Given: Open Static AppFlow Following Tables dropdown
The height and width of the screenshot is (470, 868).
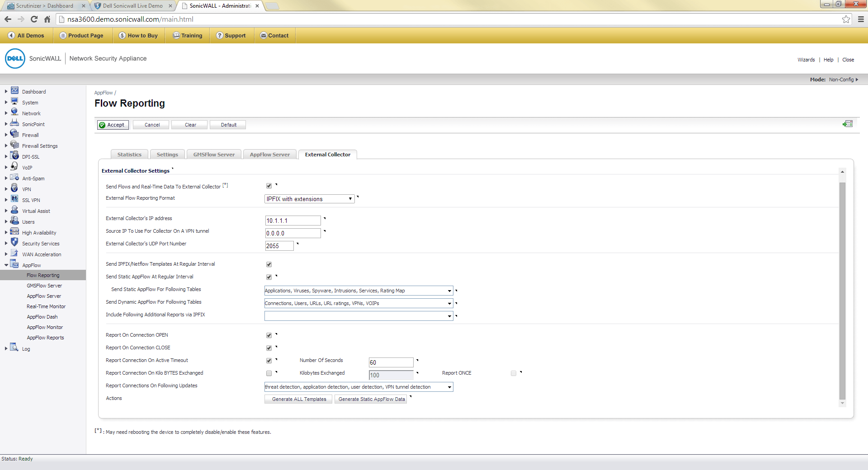Looking at the screenshot, I should (359, 291).
